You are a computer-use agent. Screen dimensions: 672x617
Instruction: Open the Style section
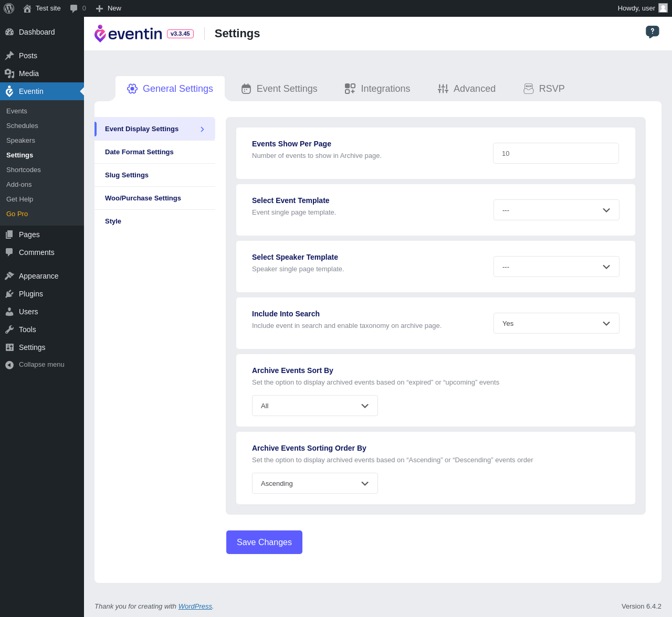point(155,221)
